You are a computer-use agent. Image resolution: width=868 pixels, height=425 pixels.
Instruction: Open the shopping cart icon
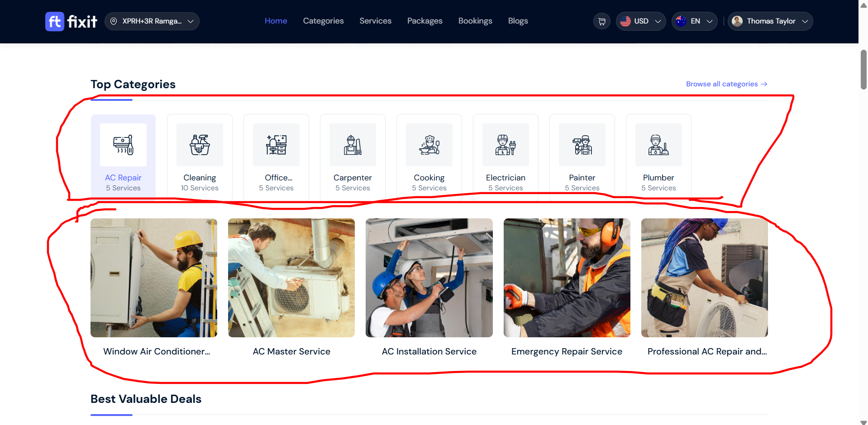pos(601,21)
